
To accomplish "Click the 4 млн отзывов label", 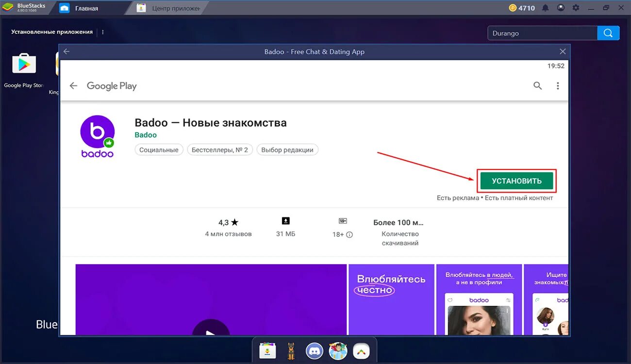I will click(x=228, y=234).
